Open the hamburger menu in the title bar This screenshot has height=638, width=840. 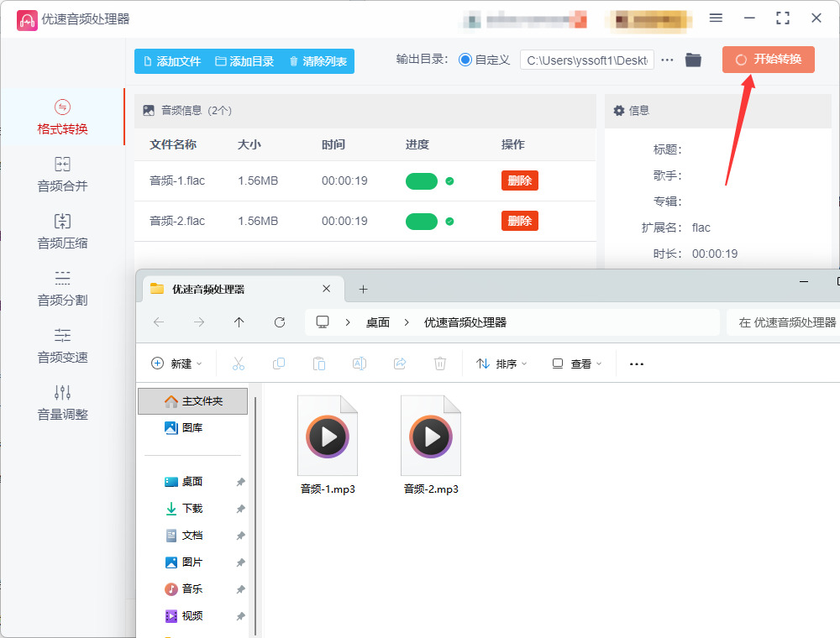(x=716, y=18)
